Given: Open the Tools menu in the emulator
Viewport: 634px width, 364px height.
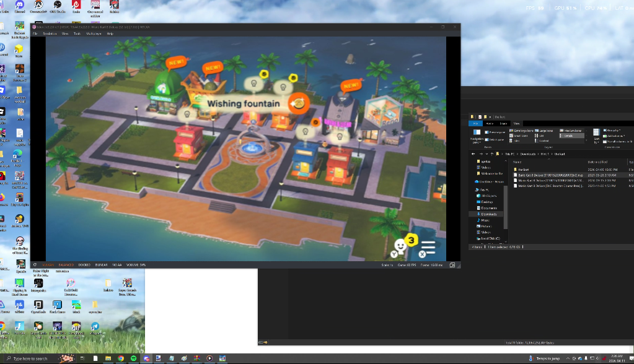Looking at the screenshot, I should click(77, 33).
